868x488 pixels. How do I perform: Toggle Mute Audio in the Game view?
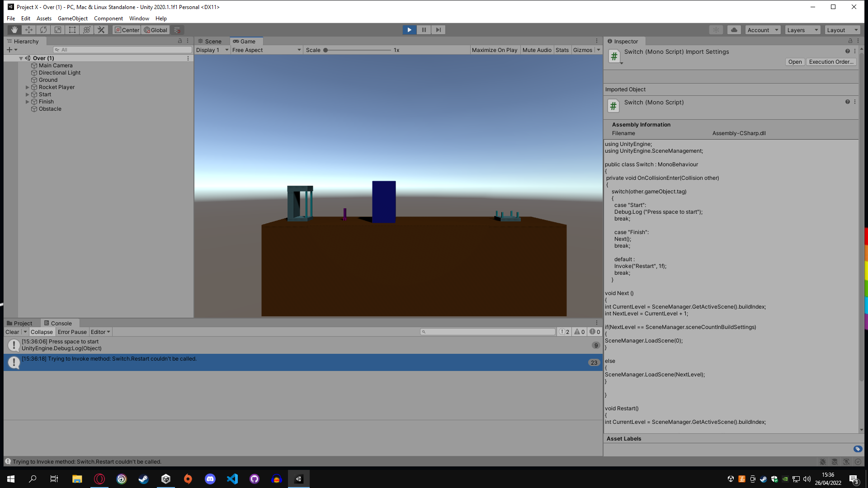click(x=537, y=50)
